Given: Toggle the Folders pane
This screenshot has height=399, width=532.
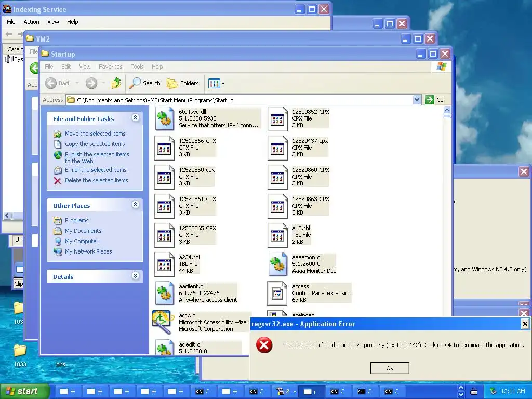Looking at the screenshot, I should tap(182, 83).
